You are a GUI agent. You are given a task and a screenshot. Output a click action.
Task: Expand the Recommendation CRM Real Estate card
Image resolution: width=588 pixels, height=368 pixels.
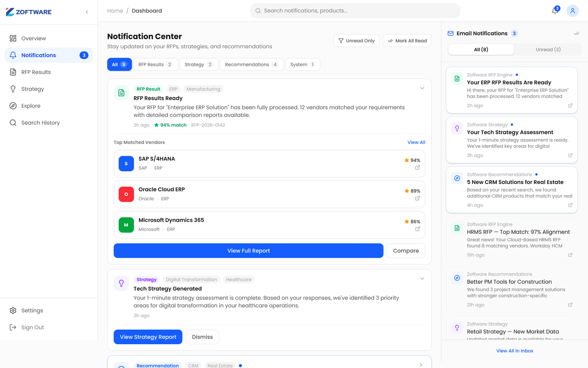421,365
